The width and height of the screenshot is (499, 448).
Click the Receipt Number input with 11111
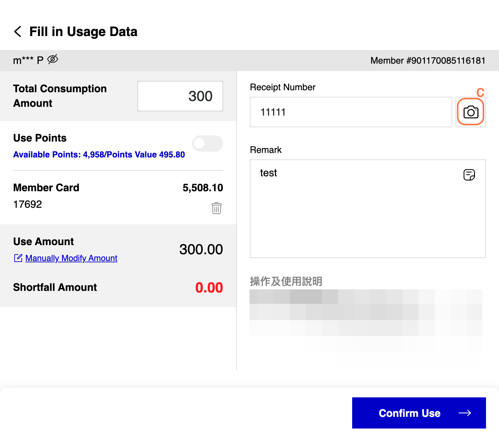tap(351, 112)
